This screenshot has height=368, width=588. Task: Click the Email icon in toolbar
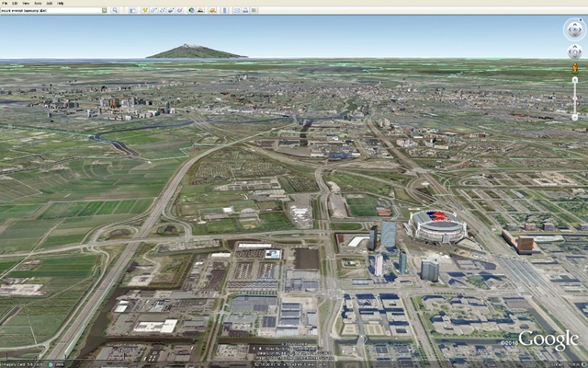pyautogui.click(x=236, y=10)
